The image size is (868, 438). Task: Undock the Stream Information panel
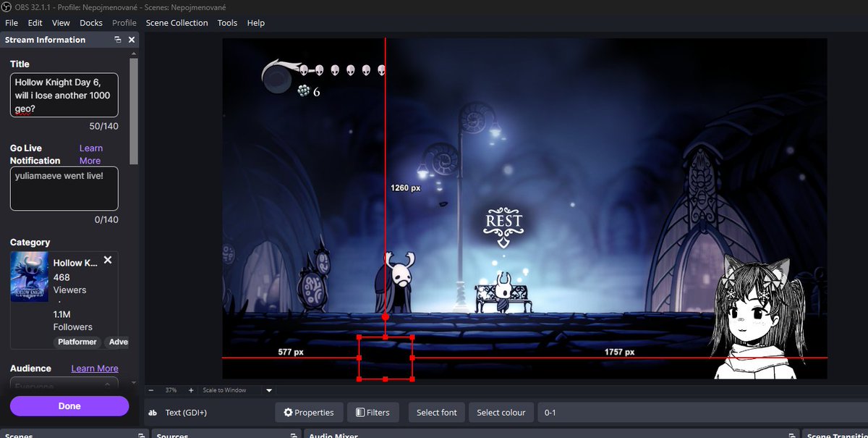coord(117,40)
